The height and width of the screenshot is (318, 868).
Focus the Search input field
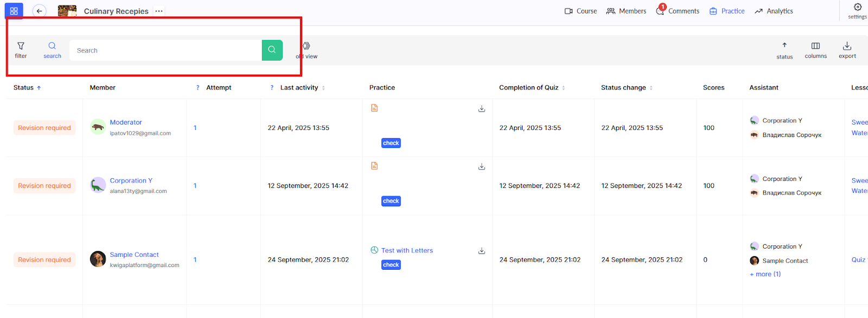[165, 50]
